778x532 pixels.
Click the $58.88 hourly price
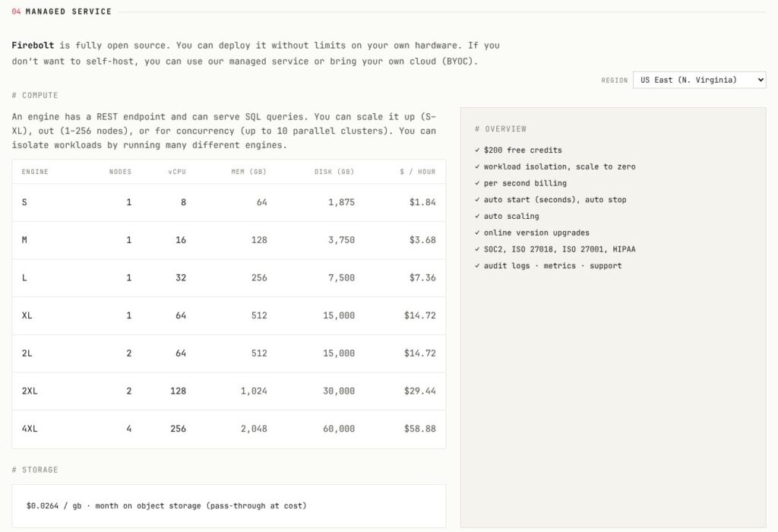419,429
